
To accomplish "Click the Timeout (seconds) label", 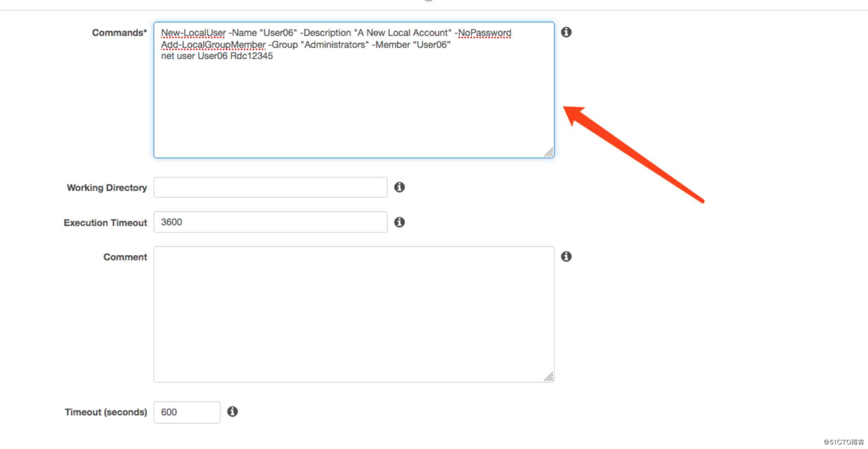I will (x=106, y=412).
